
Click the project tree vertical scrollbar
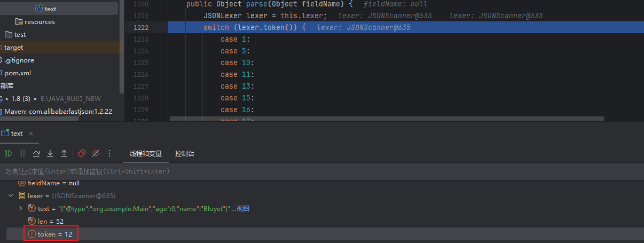[x=122, y=47]
